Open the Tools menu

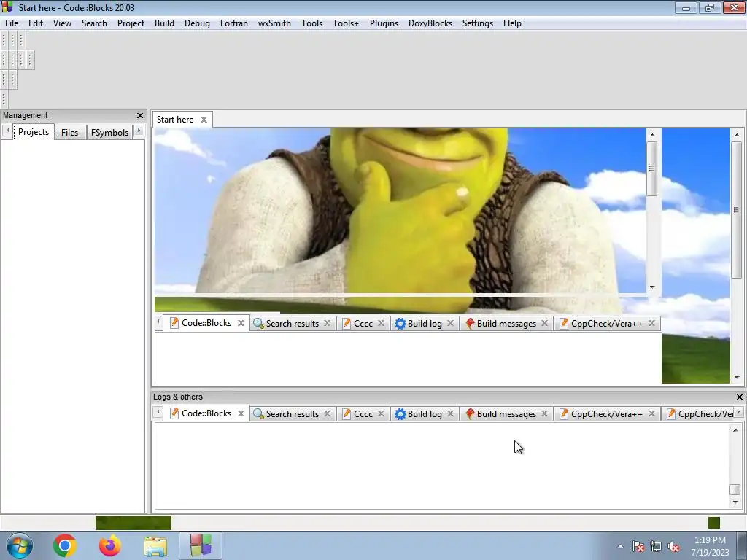tap(311, 23)
